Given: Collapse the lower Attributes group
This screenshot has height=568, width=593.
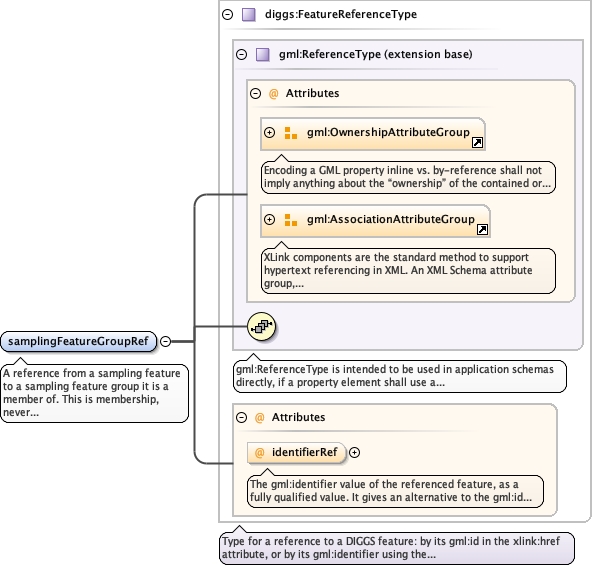Looking at the screenshot, I should (x=241, y=417).
